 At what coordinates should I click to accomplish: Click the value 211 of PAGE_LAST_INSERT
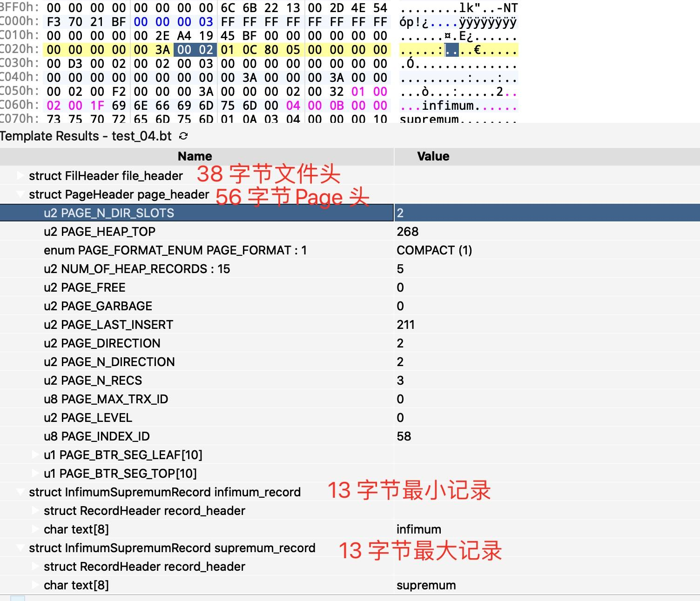coord(406,325)
